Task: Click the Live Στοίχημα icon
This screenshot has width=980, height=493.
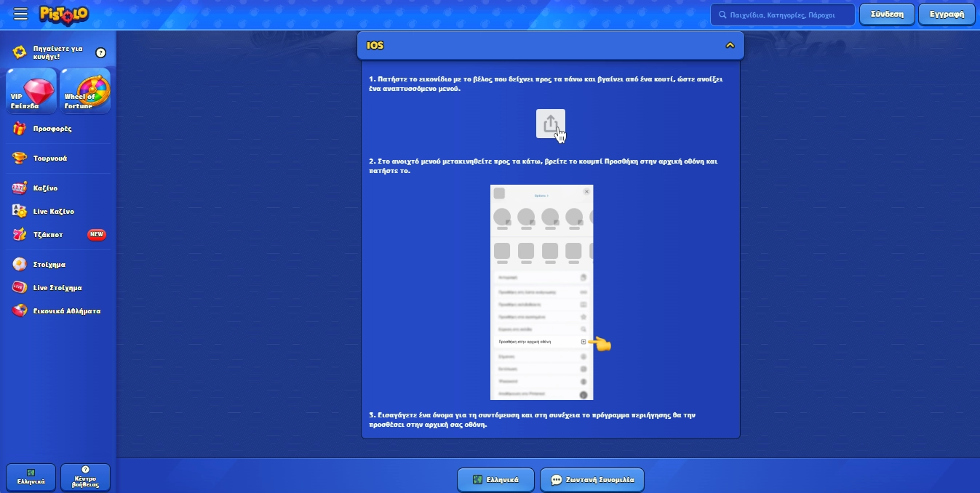Action: 20,288
